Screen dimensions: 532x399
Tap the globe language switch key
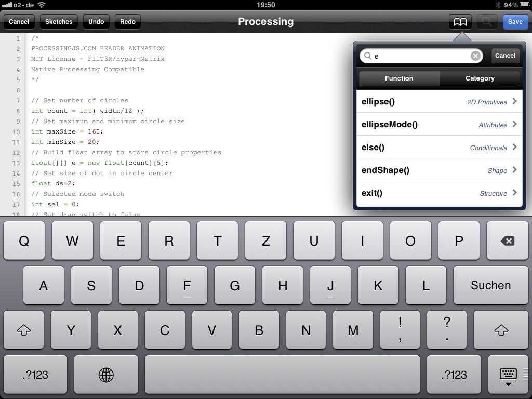[106, 375]
